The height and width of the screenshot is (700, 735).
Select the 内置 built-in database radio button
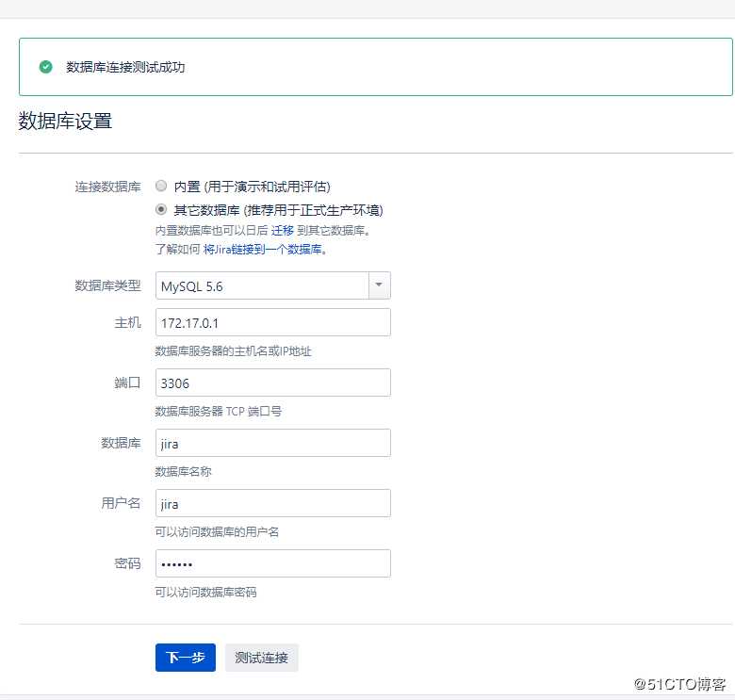click(161, 186)
